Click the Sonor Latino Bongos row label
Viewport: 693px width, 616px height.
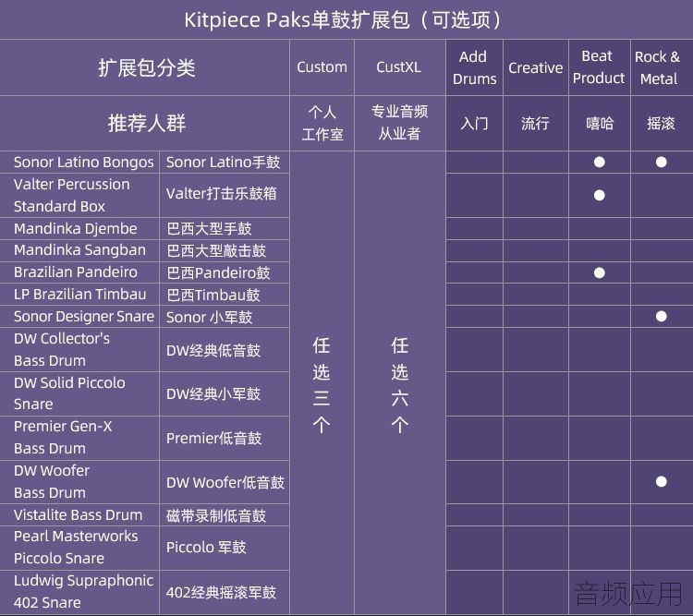click(x=83, y=163)
